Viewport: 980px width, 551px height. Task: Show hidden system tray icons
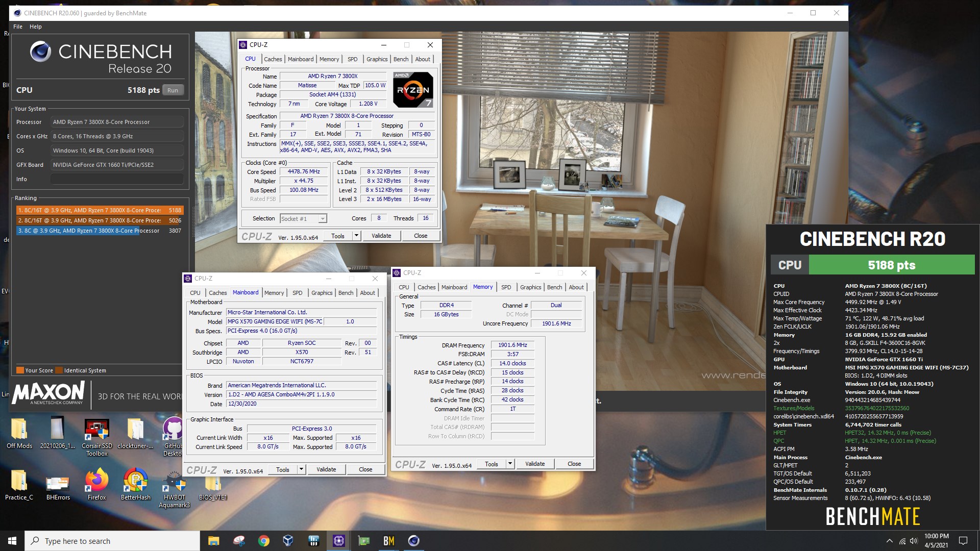pos(890,541)
